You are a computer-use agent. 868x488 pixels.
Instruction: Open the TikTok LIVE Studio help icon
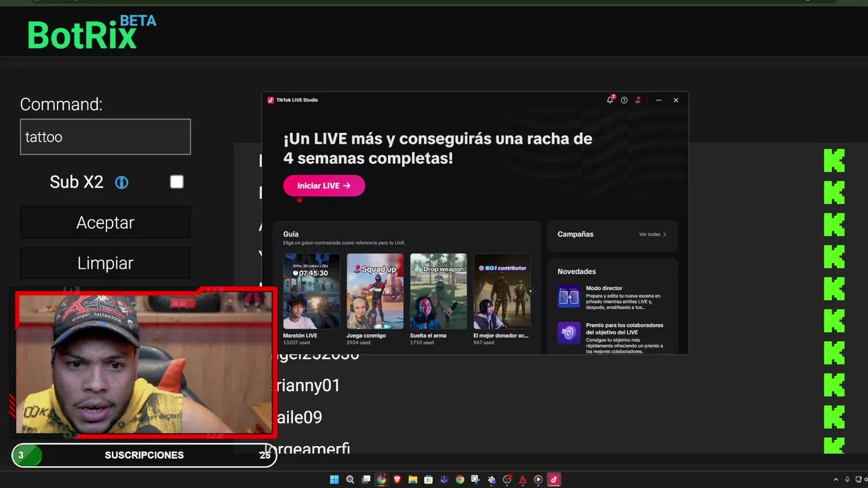625,100
